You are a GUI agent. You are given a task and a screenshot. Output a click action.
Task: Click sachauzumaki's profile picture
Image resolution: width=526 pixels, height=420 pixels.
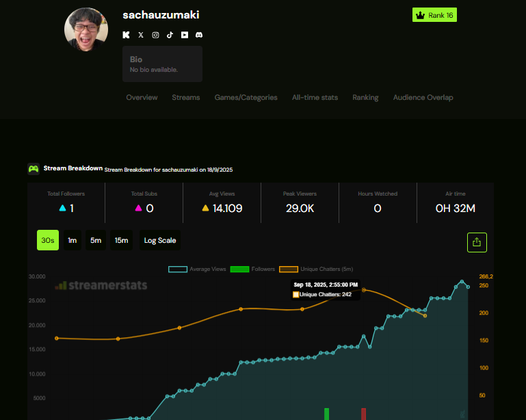tap(86, 29)
